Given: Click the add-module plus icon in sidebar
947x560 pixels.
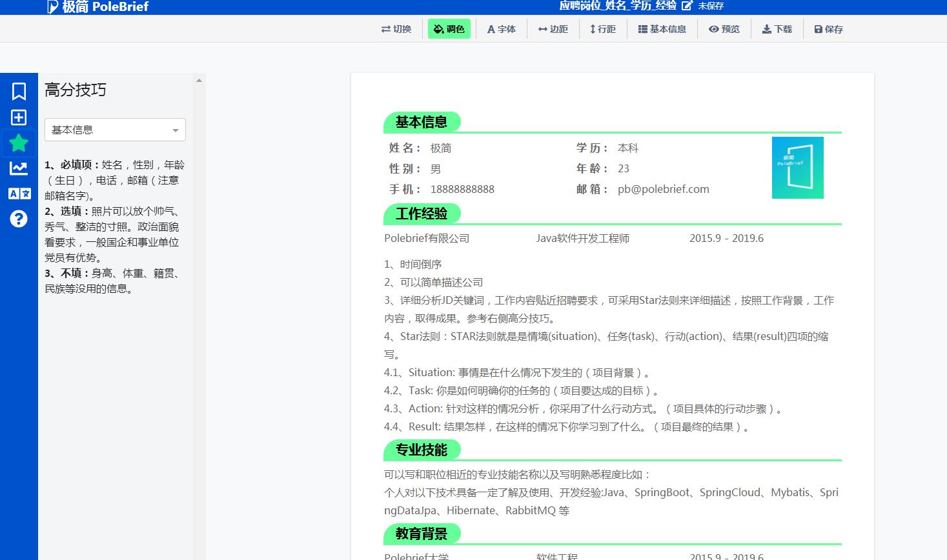Looking at the screenshot, I should (x=18, y=117).
